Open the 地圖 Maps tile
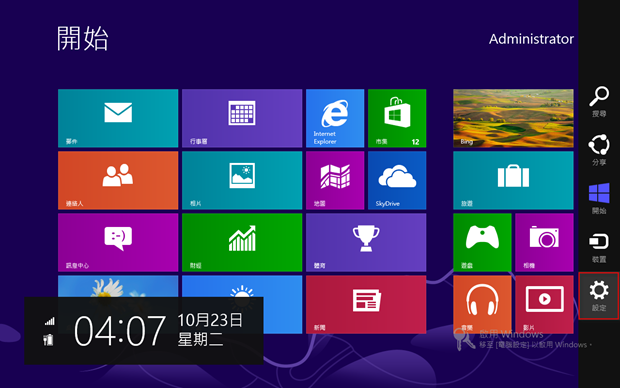 (335, 180)
